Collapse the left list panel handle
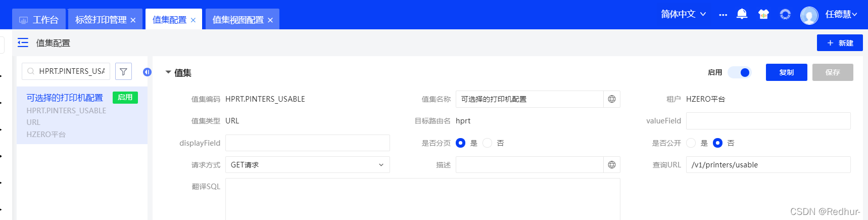 [x=147, y=72]
